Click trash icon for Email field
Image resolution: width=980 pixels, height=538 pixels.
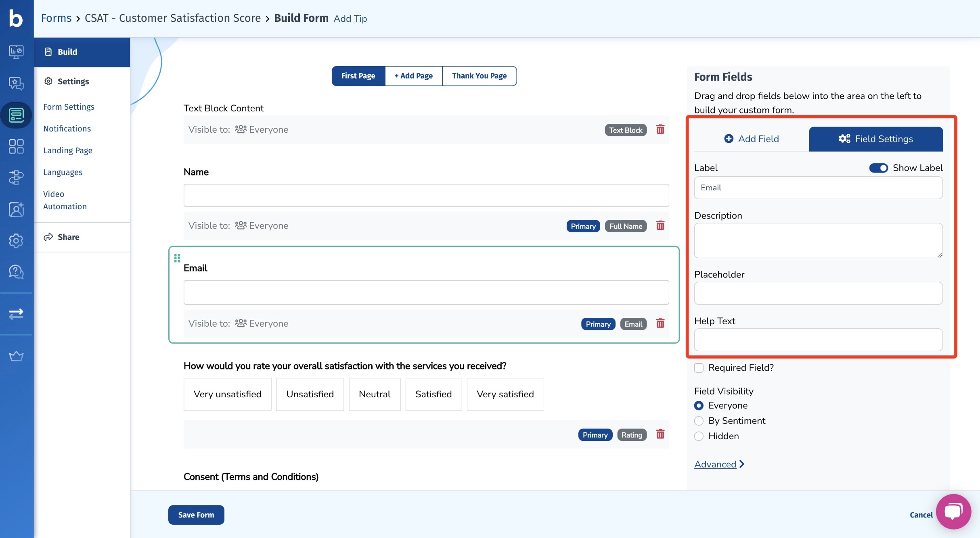click(660, 323)
